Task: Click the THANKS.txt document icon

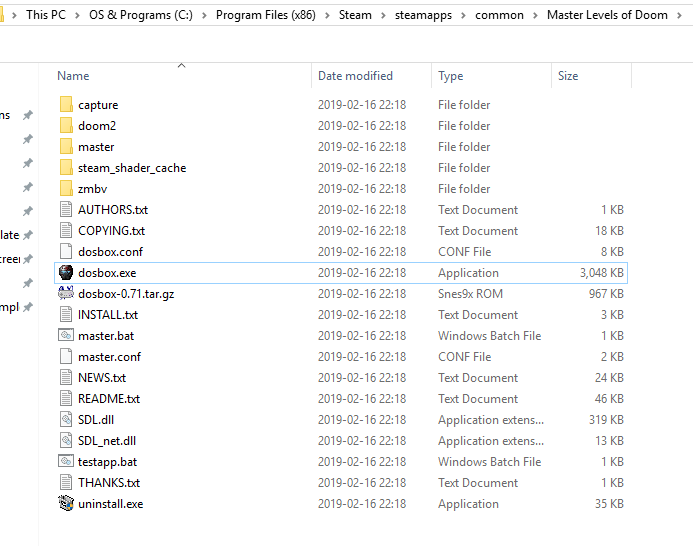Action: coord(66,483)
